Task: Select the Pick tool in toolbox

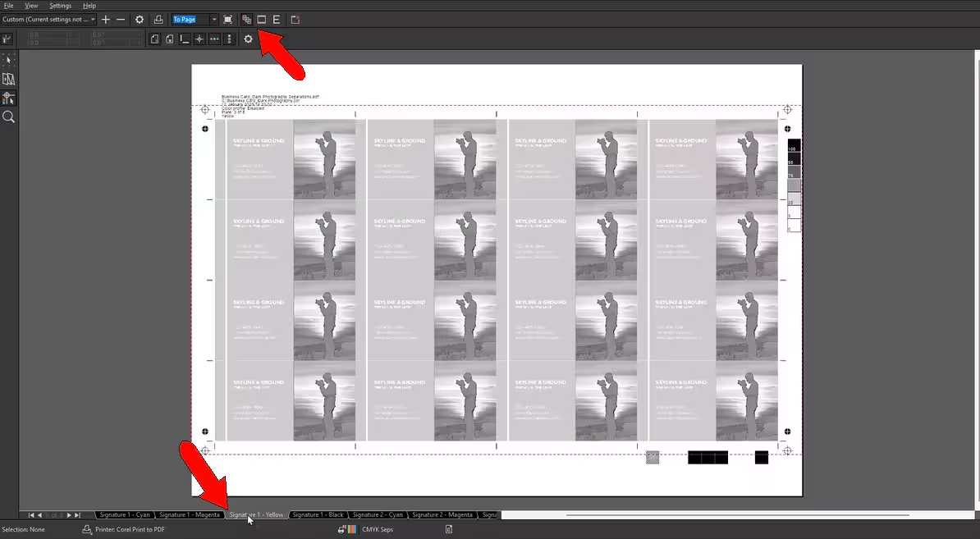Action: pyautogui.click(x=8, y=60)
